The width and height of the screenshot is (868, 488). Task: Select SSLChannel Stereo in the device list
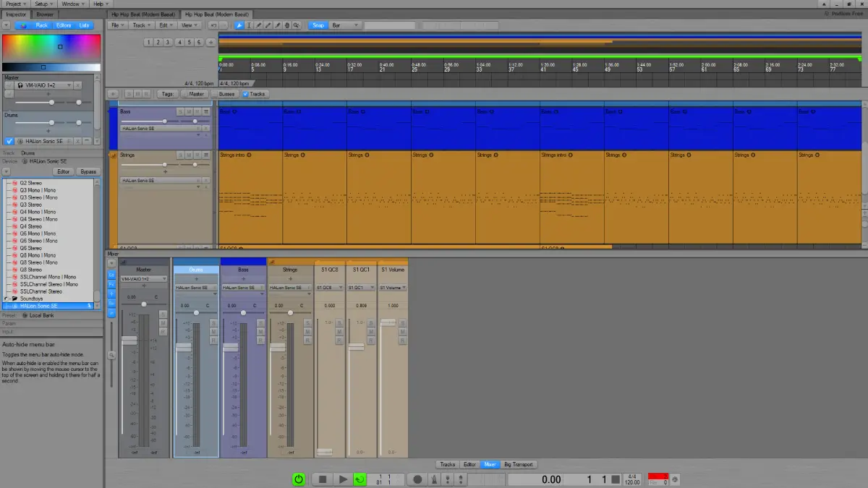pyautogui.click(x=41, y=291)
